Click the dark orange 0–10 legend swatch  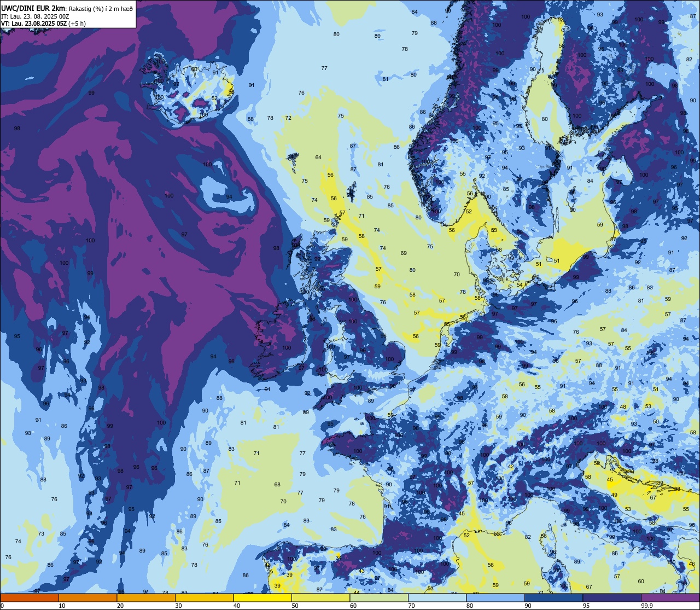pos(30,597)
